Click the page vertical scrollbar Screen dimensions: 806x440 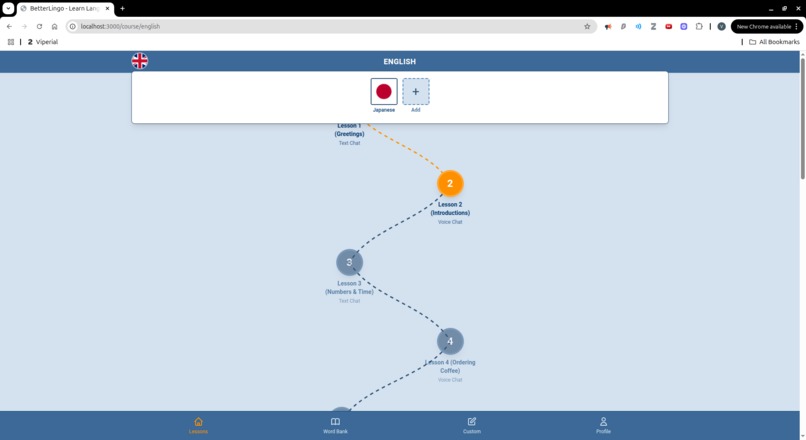tap(802, 118)
